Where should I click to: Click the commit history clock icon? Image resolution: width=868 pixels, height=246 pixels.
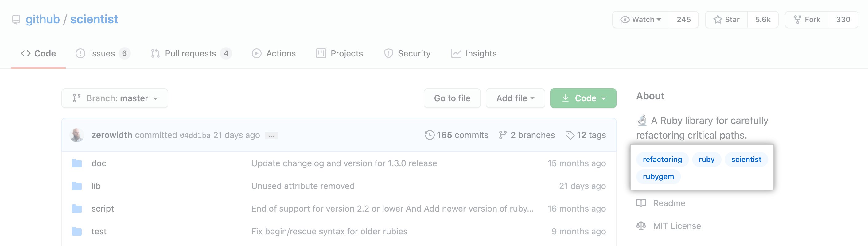coord(429,135)
